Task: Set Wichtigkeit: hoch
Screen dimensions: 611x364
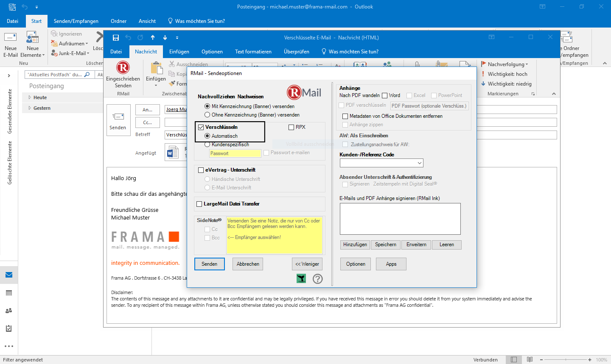Action: [x=504, y=74]
